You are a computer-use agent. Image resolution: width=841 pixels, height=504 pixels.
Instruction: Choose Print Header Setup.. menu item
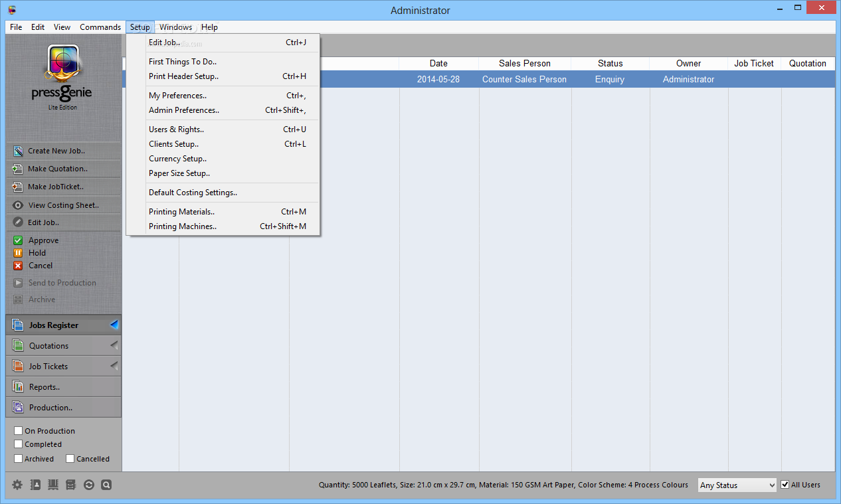point(223,76)
